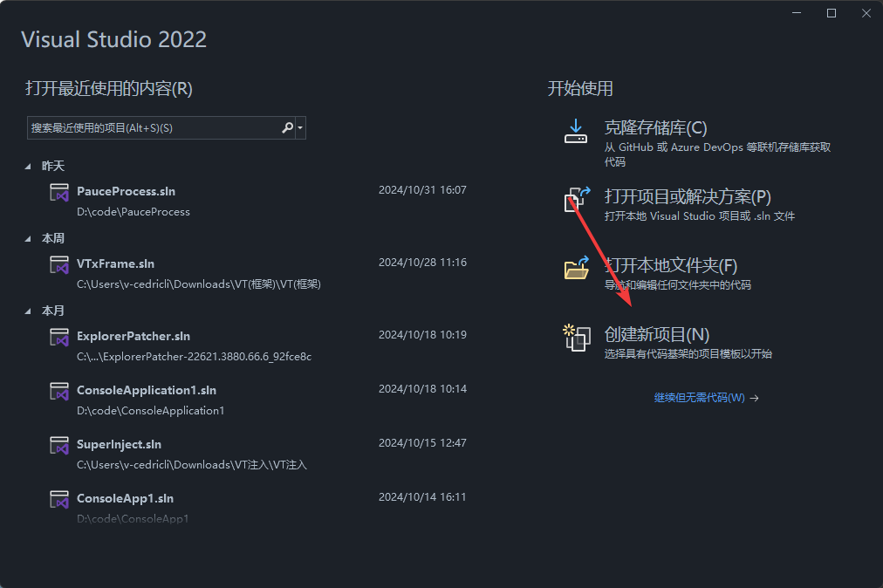883x588 pixels.
Task: Click the ConsoleApp1.sln solution file icon
Action: (59, 500)
